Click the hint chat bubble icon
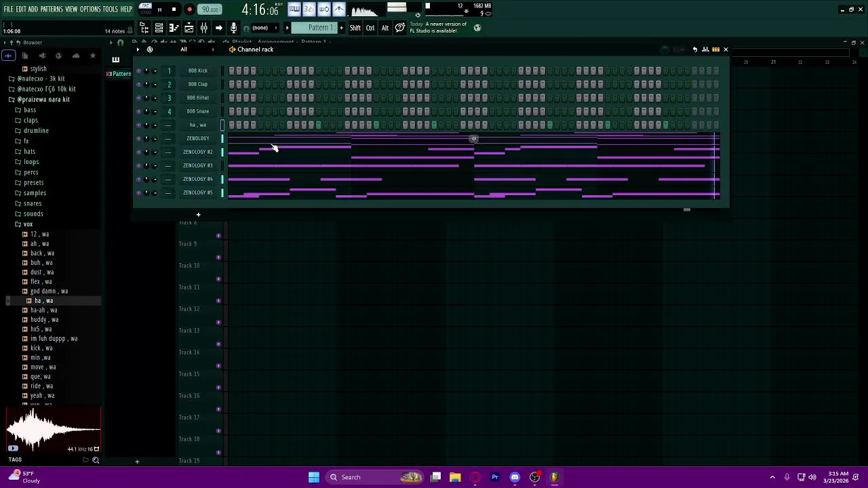 coord(400,28)
